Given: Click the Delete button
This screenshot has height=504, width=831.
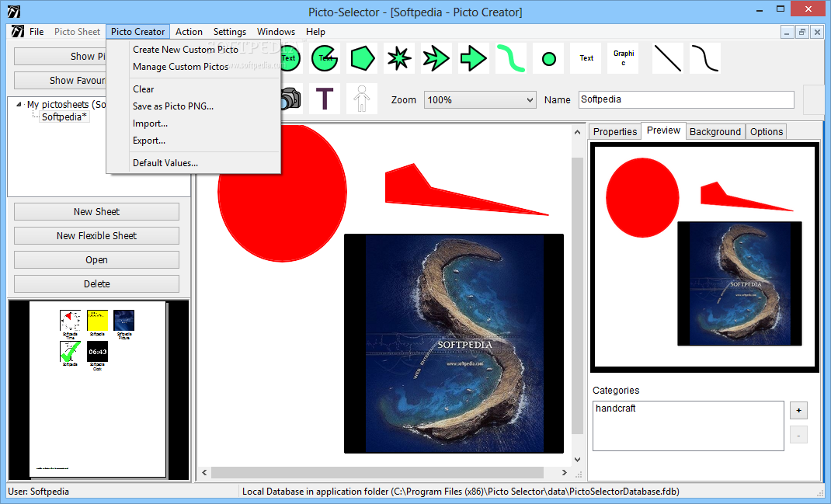Looking at the screenshot, I should pos(96,283).
